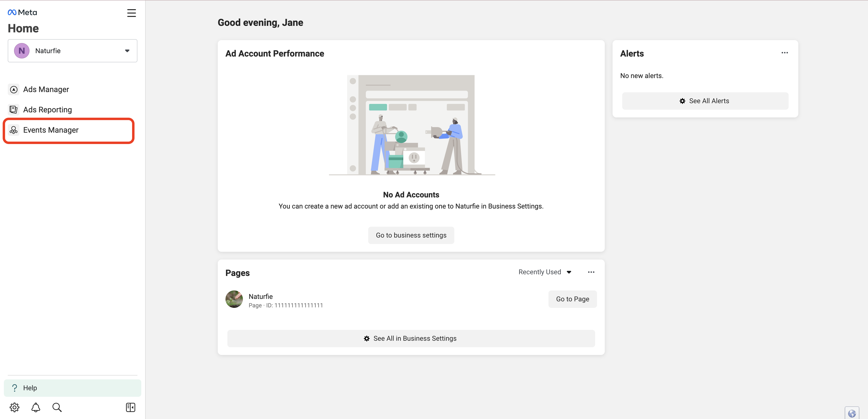Expand the Naturfie business account dropdown

(x=72, y=51)
